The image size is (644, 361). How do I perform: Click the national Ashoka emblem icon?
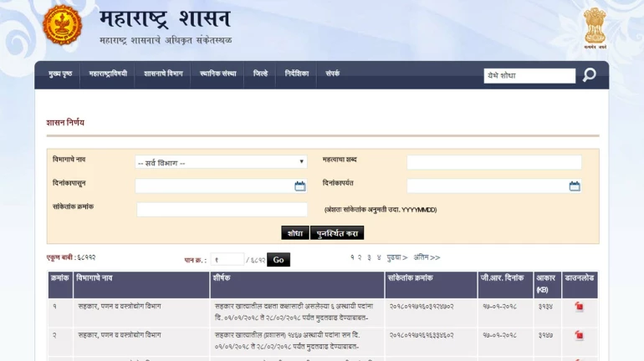[595, 27]
